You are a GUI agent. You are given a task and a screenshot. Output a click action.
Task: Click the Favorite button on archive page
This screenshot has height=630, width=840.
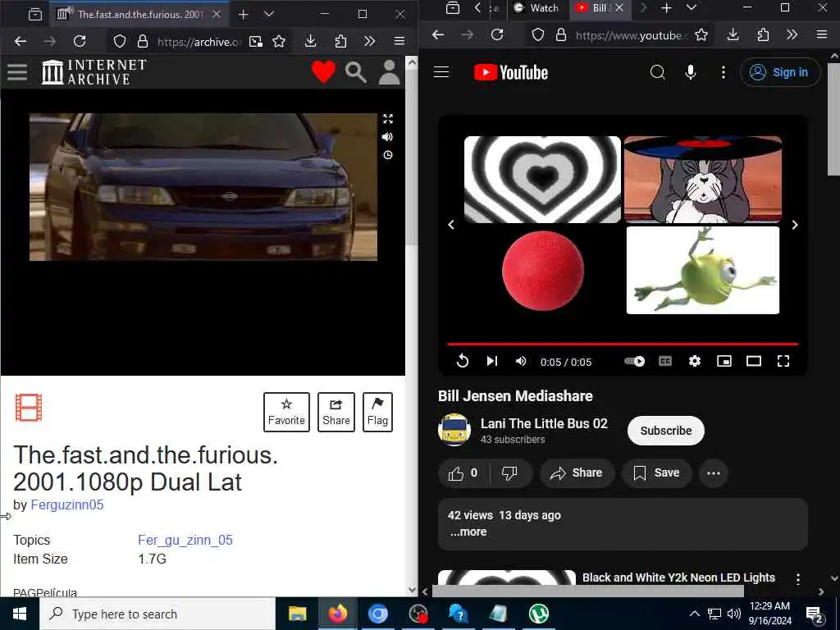click(286, 412)
